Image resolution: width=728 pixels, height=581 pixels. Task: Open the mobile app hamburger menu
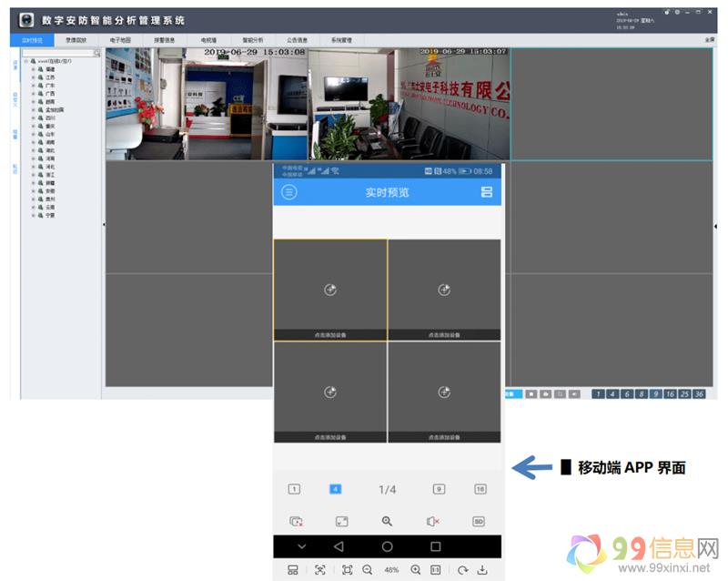pos(289,192)
